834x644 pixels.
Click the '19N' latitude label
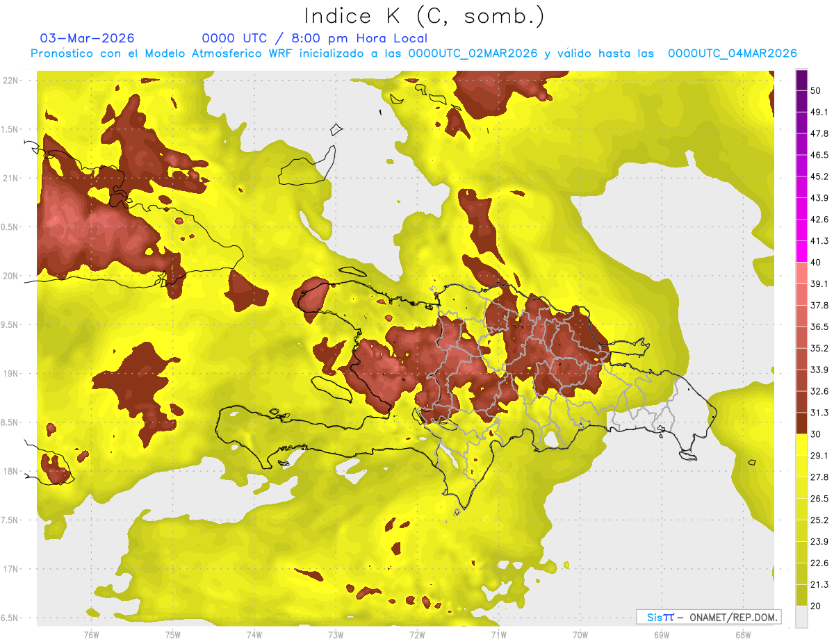pyautogui.click(x=10, y=373)
